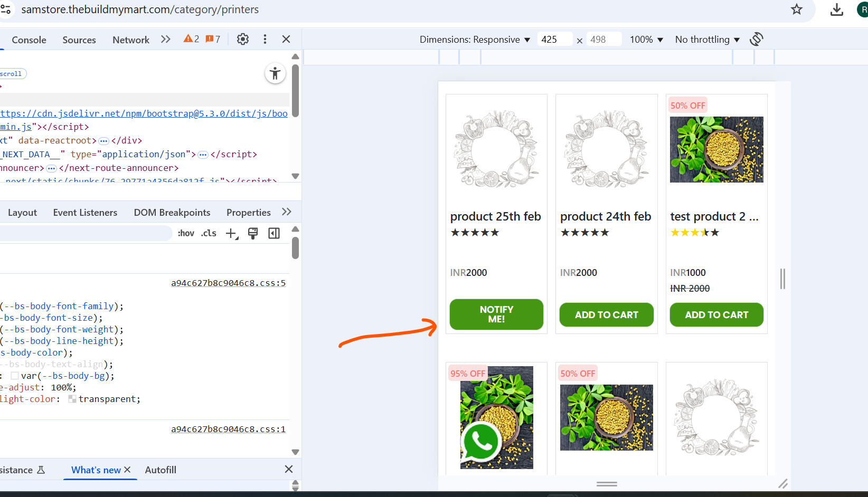Expand next-route-announcer content ellipsis
Screen dimensions: 868x497
pyautogui.click(x=51, y=168)
